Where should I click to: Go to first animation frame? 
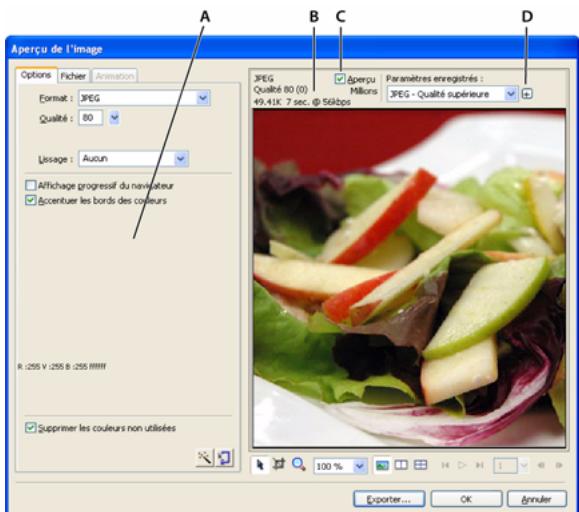(x=445, y=465)
